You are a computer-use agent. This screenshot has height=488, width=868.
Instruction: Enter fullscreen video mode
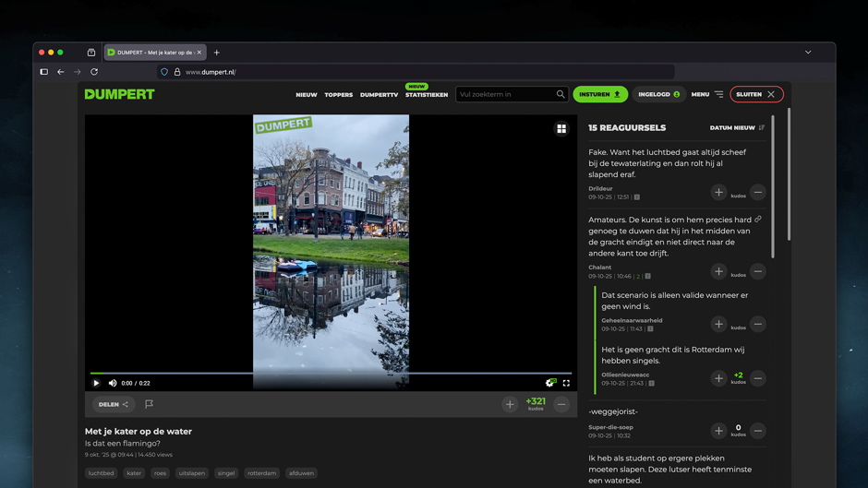pyautogui.click(x=566, y=383)
